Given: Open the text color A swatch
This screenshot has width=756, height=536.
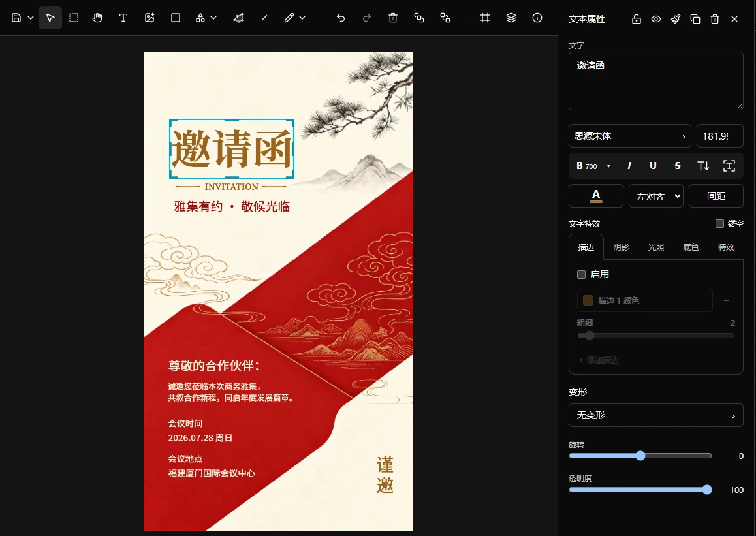Looking at the screenshot, I should click(596, 196).
